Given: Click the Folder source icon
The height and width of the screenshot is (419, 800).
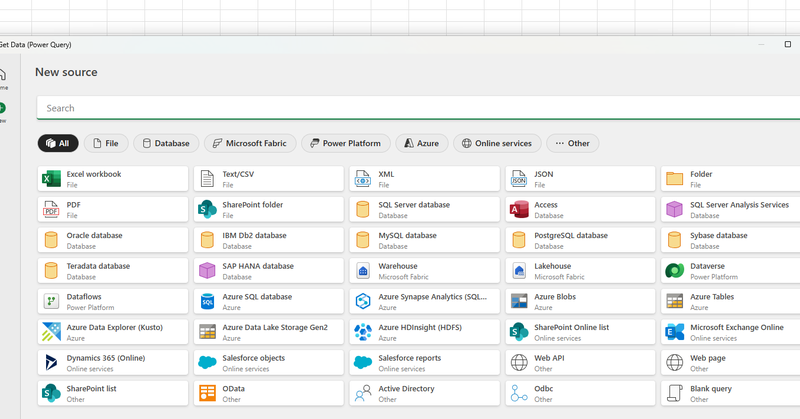Looking at the screenshot, I should (x=674, y=179).
